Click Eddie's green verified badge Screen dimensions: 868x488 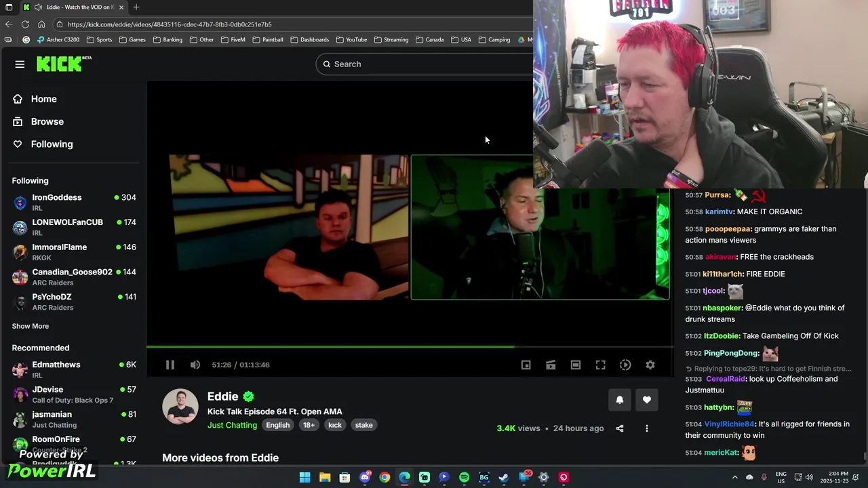(249, 396)
